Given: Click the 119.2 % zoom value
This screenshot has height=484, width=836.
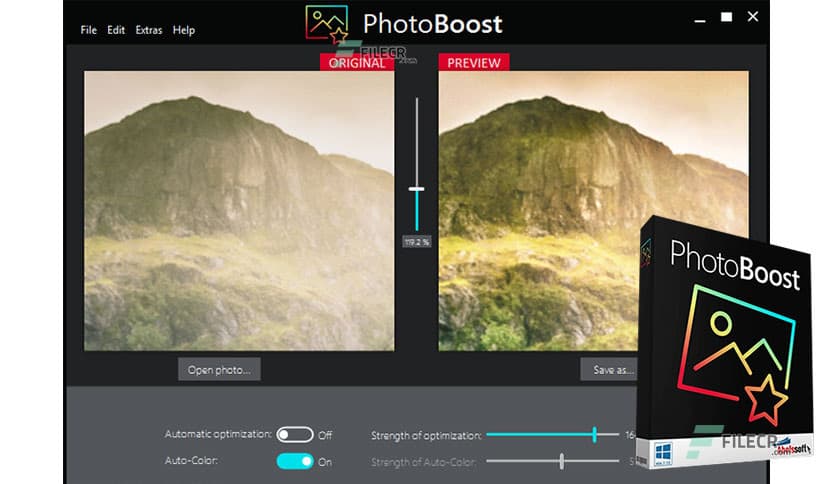Looking at the screenshot, I should coord(416,242).
